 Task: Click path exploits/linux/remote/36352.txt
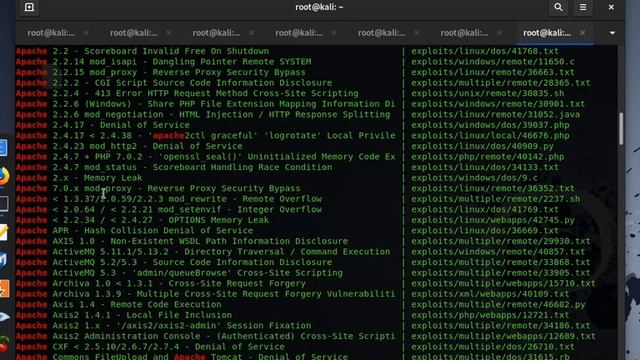coord(493,189)
